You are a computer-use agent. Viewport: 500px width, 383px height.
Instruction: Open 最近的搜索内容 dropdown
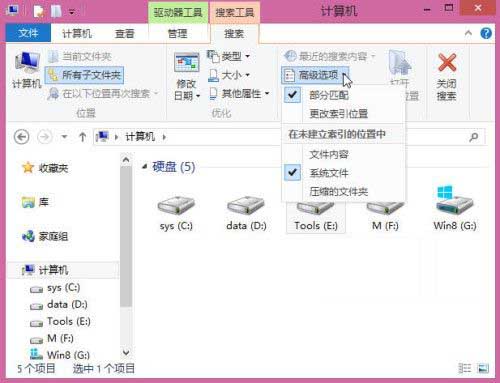(329, 56)
